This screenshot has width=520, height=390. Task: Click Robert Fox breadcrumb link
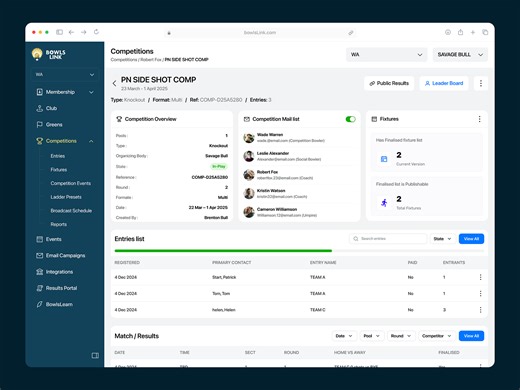point(151,60)
